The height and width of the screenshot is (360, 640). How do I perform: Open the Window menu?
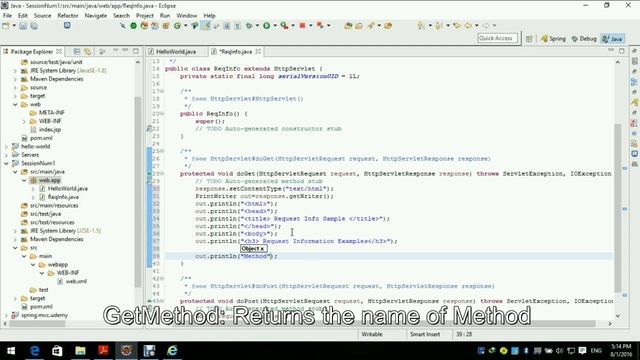coord(187,16)
